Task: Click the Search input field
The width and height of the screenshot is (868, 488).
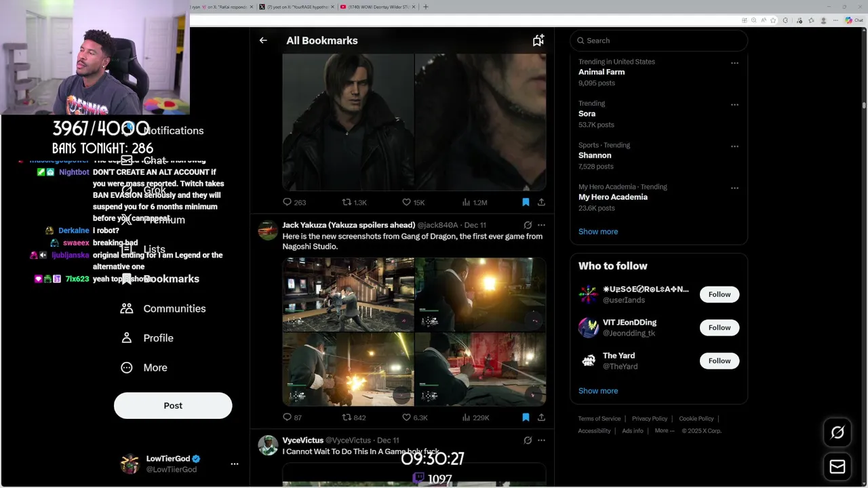Action: [659, 41]
